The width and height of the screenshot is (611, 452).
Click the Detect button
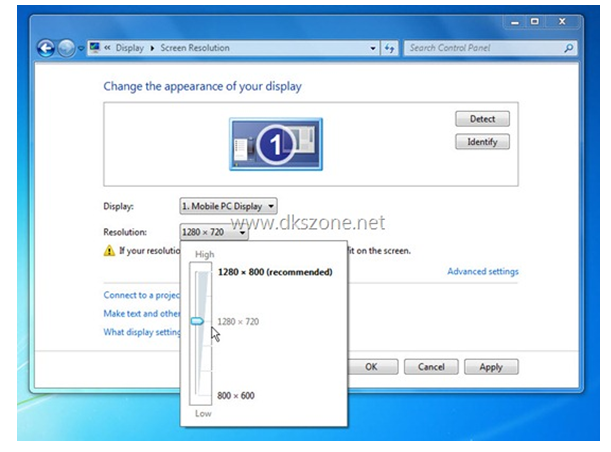pos(482,119)
